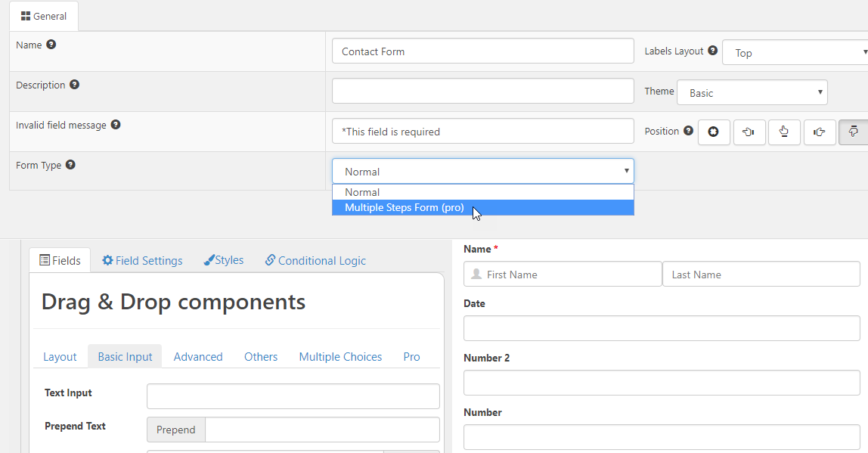
Task: Open the Conditional Logic tab
Action: point(315,260)
